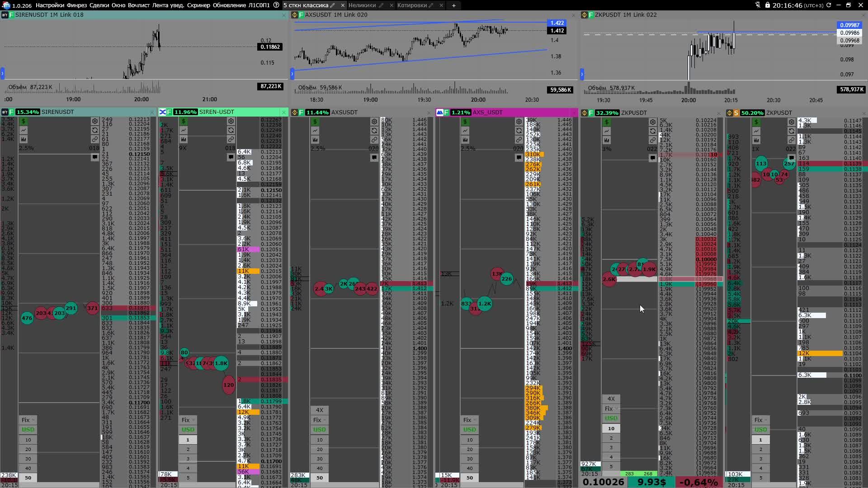Click blue 1.422 price level label
The width and height of the screenshot is (868, 488).
click(x=557, y=23)
